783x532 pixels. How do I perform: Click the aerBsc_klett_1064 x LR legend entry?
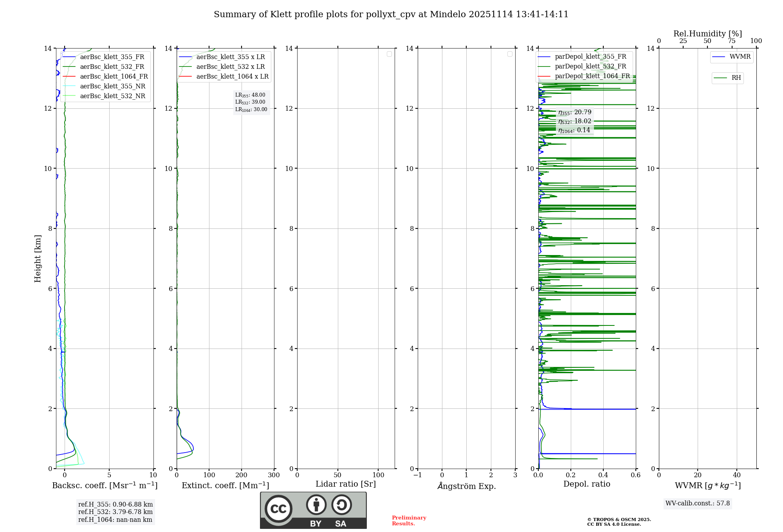(232, 77)
